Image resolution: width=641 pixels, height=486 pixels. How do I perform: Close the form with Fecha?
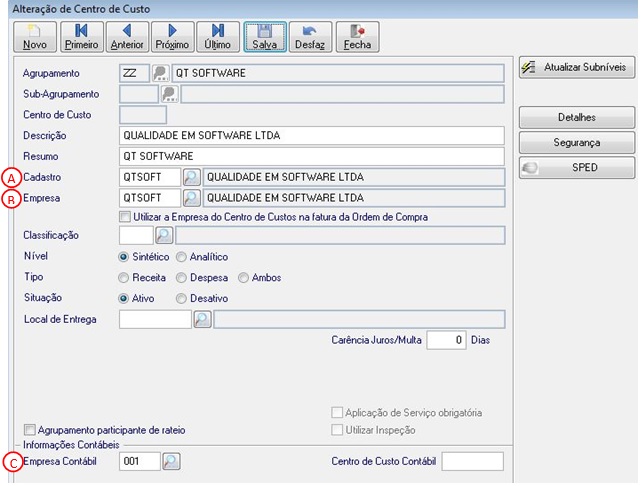(x=357, y=37)
